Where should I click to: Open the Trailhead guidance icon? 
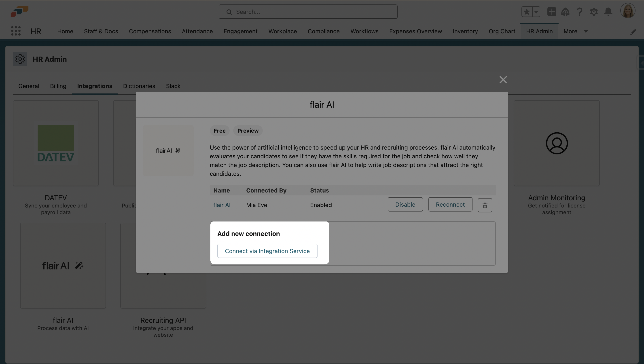(565, 11)
